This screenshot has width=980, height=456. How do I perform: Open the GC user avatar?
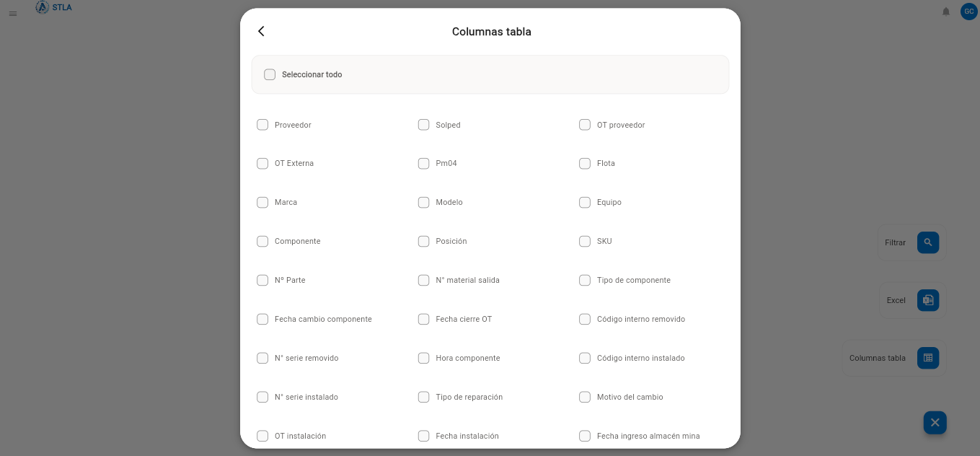click(x=968, y=12)
